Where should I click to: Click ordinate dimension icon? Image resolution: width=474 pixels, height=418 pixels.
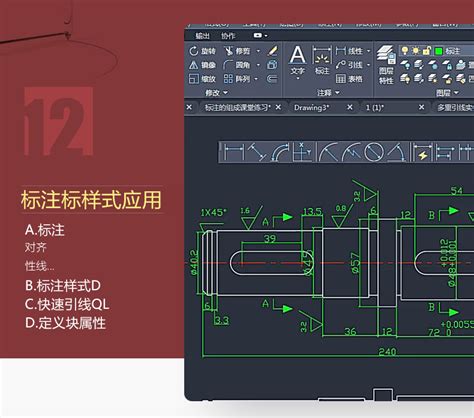tap(302, 152)
